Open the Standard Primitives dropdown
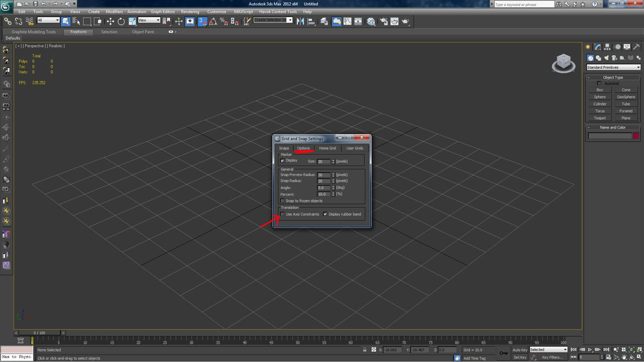The image size is (644, 362). click(x=613, y=67)
